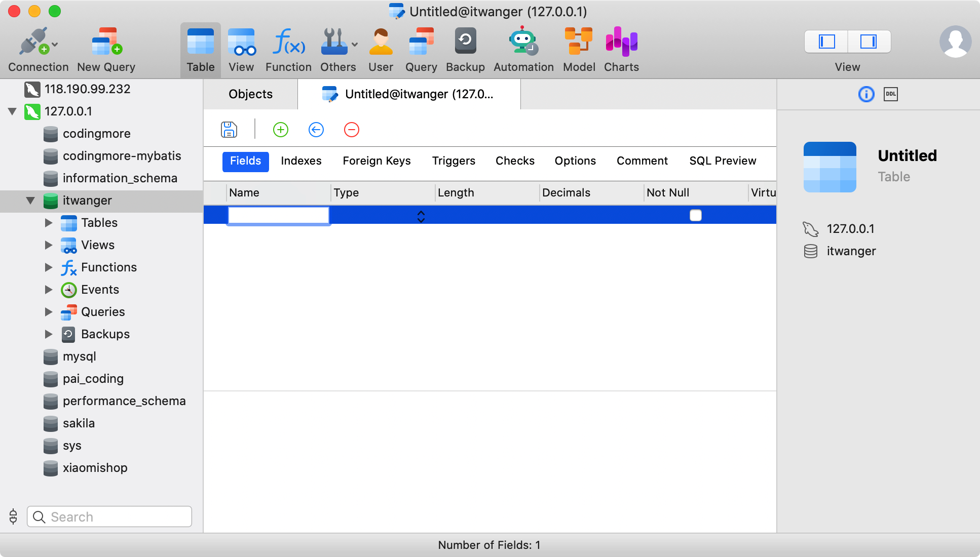
Task: Click the green Add Field icon
Action: point(280,130)
